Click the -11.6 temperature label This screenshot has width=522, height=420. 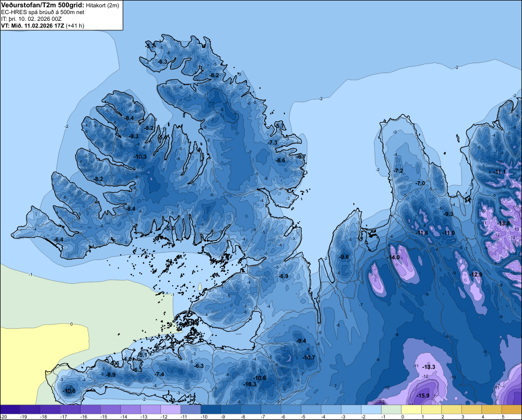[x=422, y=233]
